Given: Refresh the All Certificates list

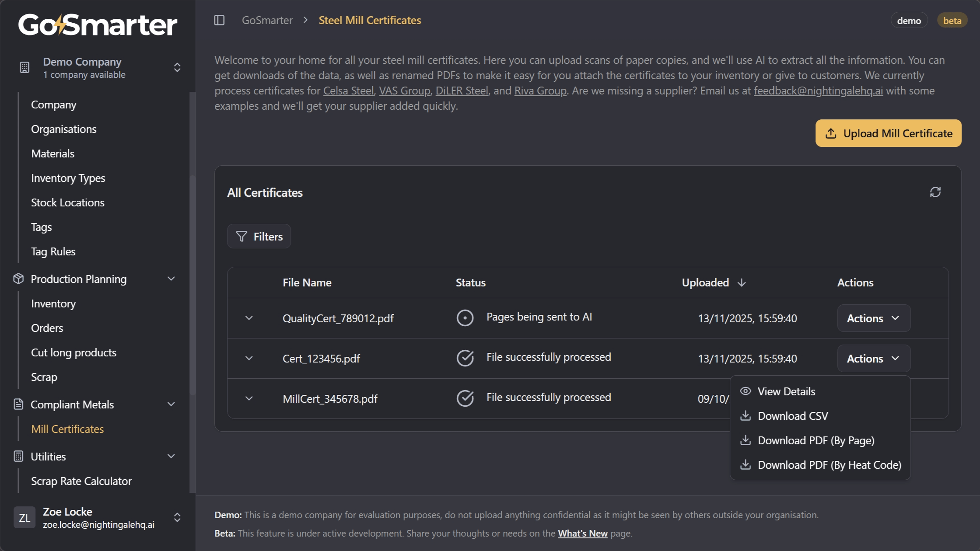Looking at the screenshot, I should 935,192.
